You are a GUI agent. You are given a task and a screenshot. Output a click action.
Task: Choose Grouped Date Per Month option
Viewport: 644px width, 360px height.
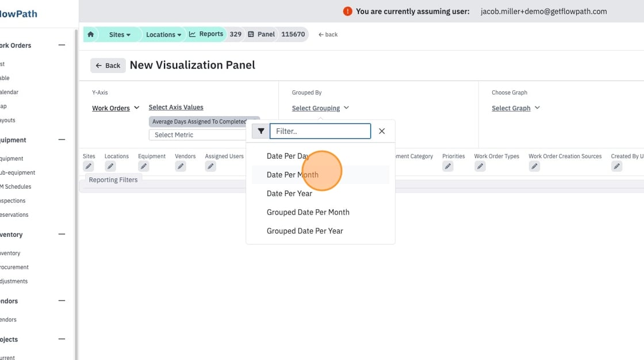(x=320, y=212)
